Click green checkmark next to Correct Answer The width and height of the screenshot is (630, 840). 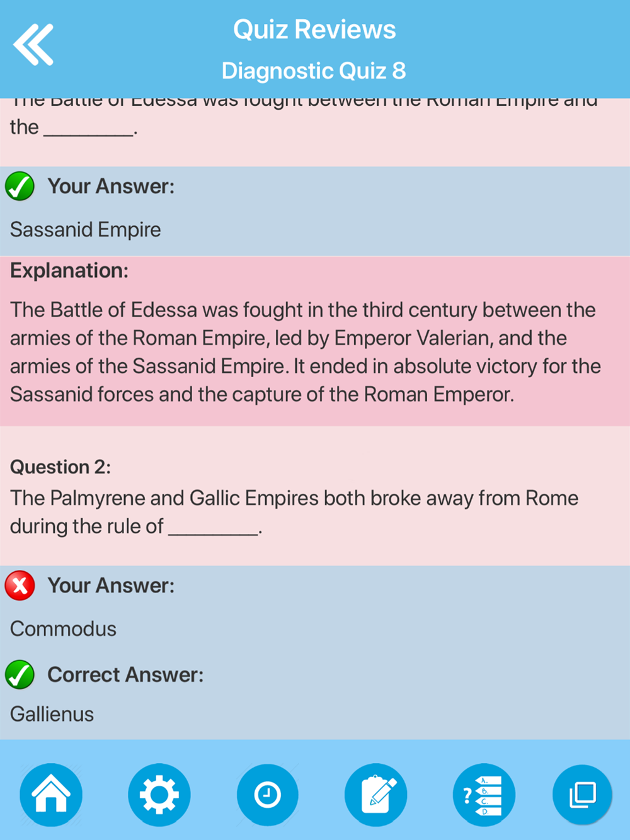[x=20, y=675]
